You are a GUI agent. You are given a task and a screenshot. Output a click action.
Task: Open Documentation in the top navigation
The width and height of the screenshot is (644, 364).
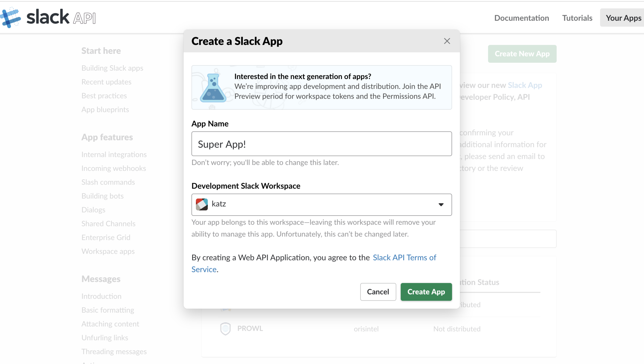[521, 18]
